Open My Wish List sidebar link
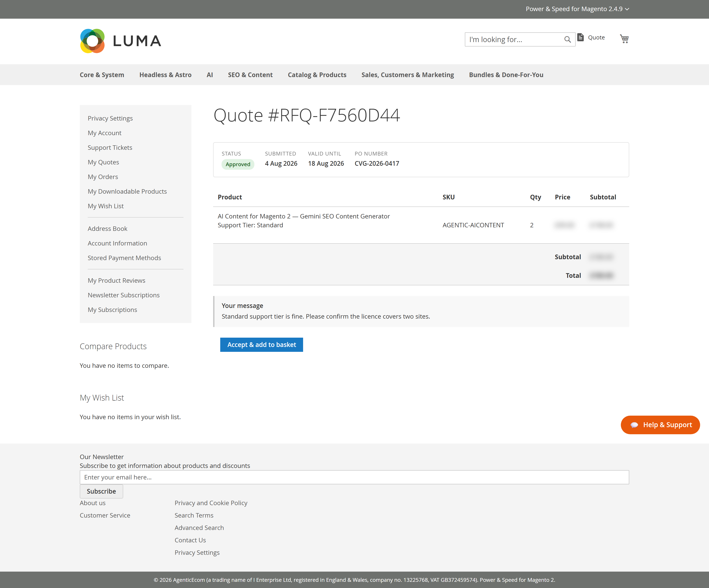The image size is (709, 588). pyautogui.click(x=106, y=206)
